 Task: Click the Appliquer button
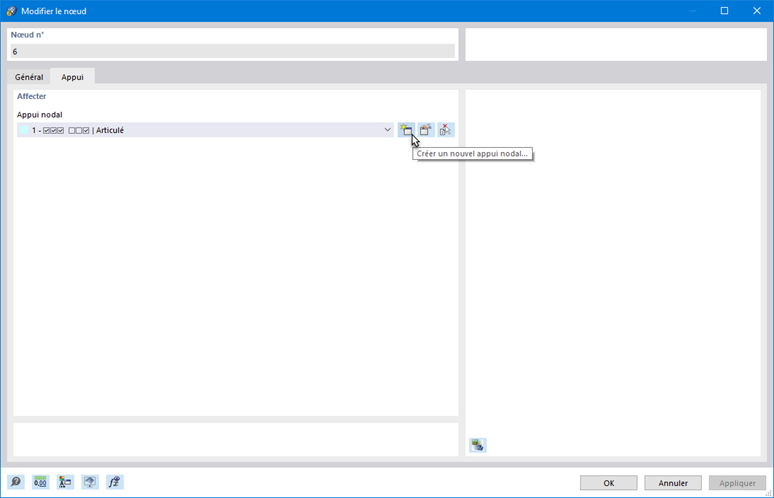pos(737,483)
